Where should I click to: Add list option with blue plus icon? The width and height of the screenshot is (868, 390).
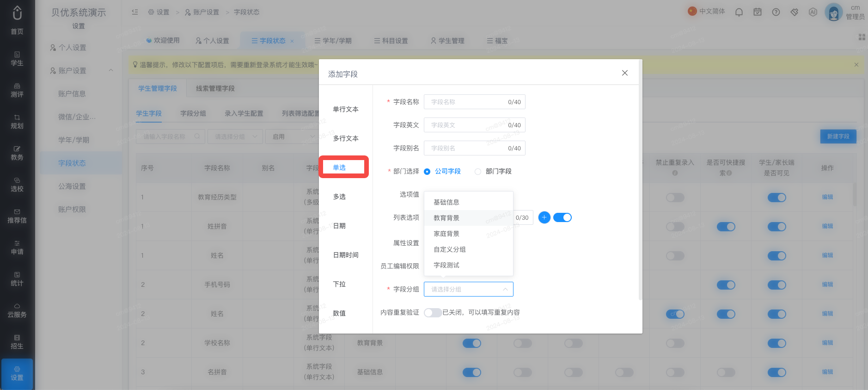tap(544, 217)
